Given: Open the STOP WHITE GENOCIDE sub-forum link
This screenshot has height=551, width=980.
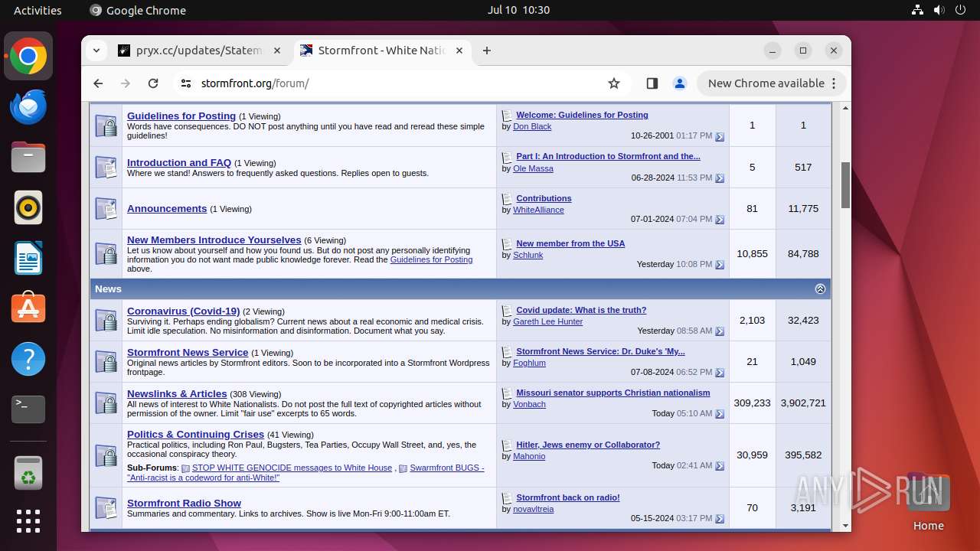Looking at the screenshot, I should point(292,468).
